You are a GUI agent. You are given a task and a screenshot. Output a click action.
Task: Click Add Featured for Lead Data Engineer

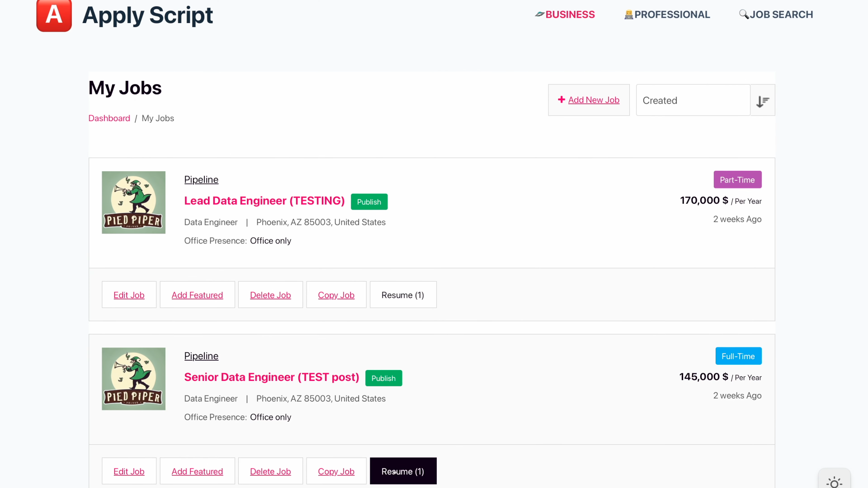pos(197,295)
